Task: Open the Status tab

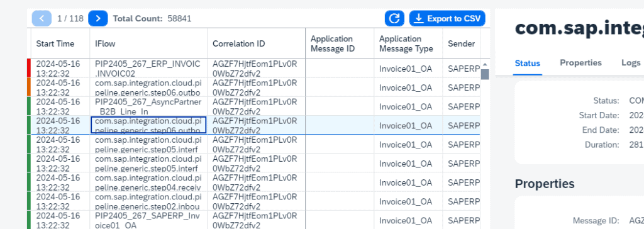Action: 528,64
